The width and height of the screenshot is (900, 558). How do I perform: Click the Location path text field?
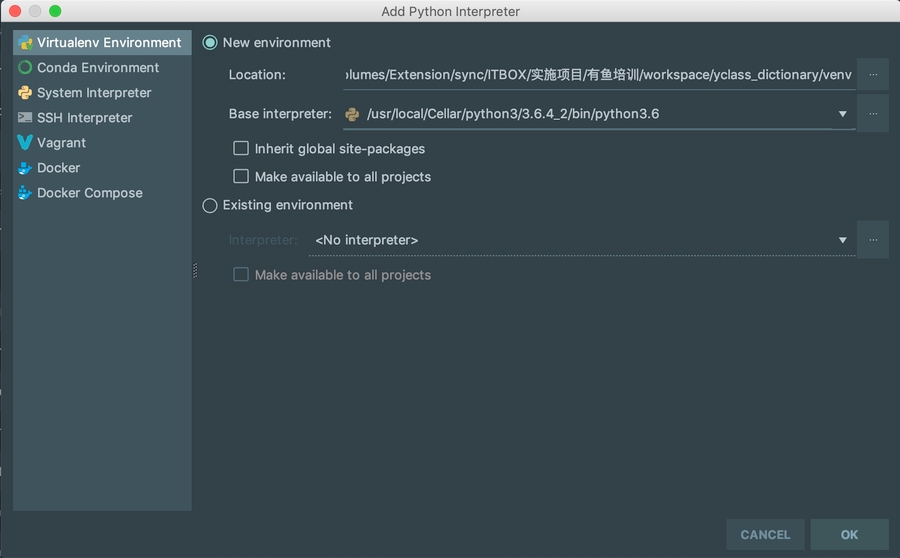[597, 75]
